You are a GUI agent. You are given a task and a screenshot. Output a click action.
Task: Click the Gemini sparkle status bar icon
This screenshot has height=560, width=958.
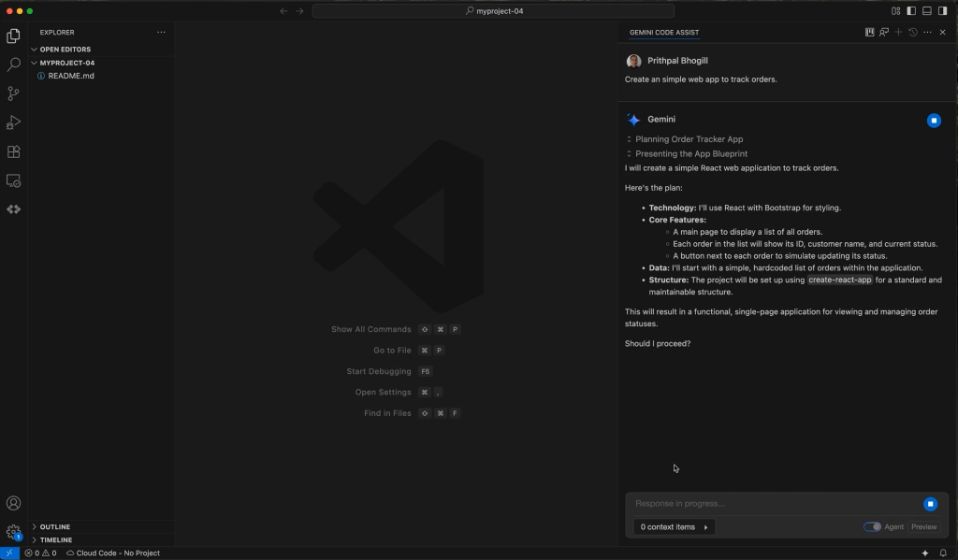[925, 553]
